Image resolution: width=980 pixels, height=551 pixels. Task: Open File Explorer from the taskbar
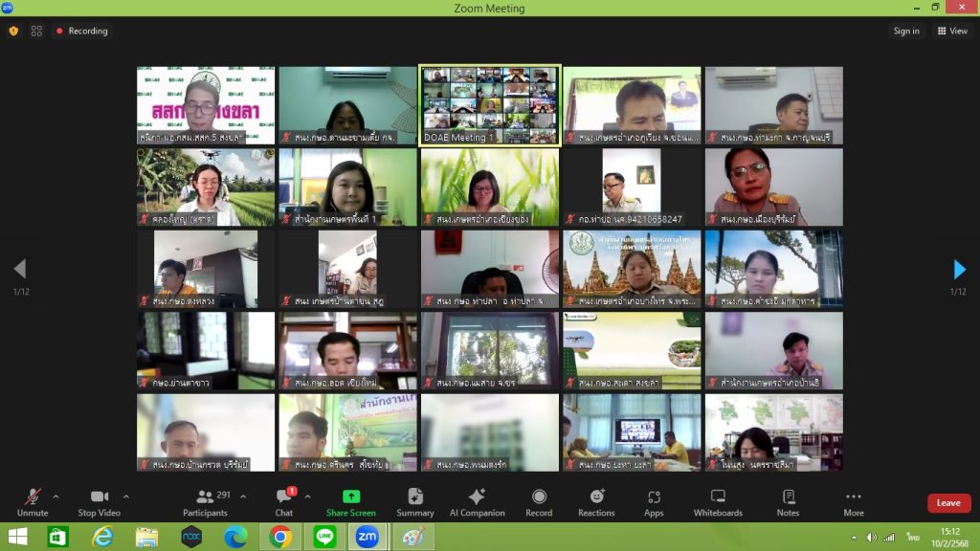(x=146, y=537)
